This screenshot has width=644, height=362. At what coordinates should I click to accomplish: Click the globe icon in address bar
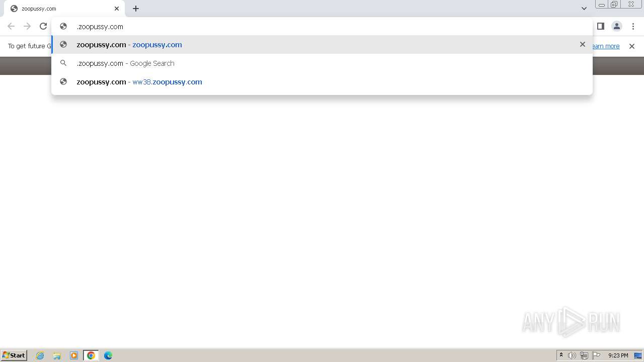click(x=63, y=27)
